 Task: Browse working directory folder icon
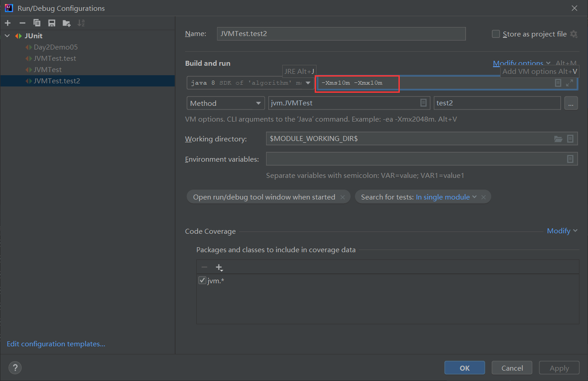pos(558,139)
